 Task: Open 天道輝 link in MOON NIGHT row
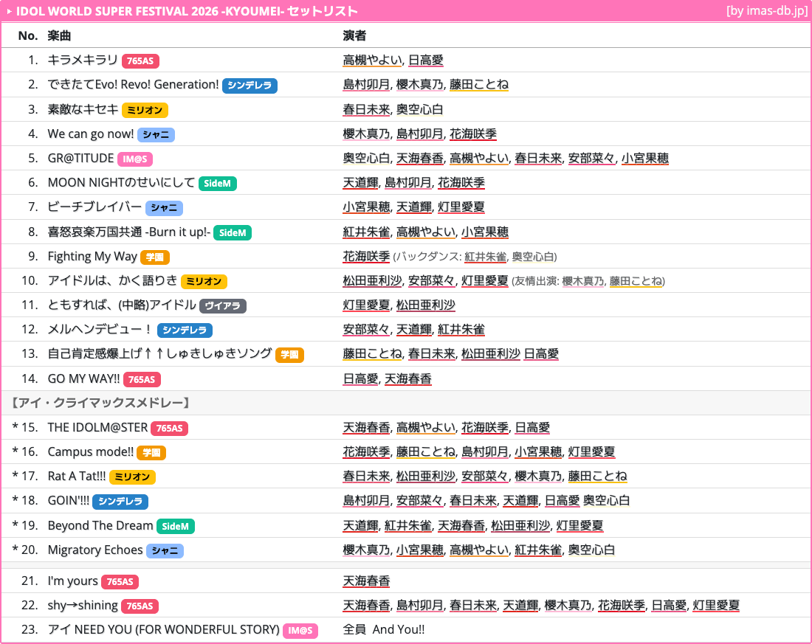(x=360, y=182)
